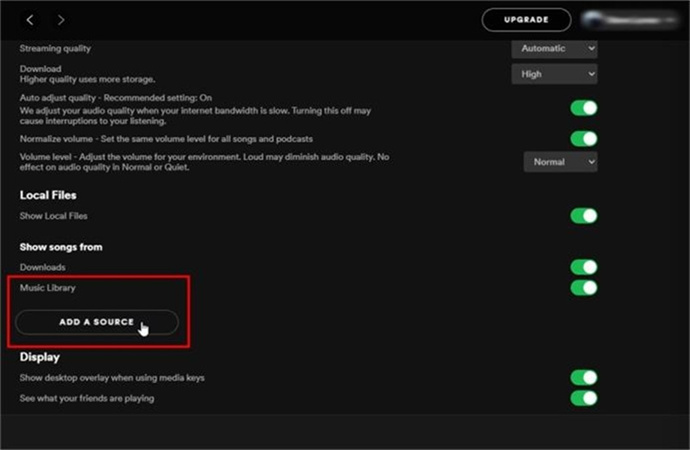
Task: Toggle Show Local Files switch
Action: [x=584, y=216]
